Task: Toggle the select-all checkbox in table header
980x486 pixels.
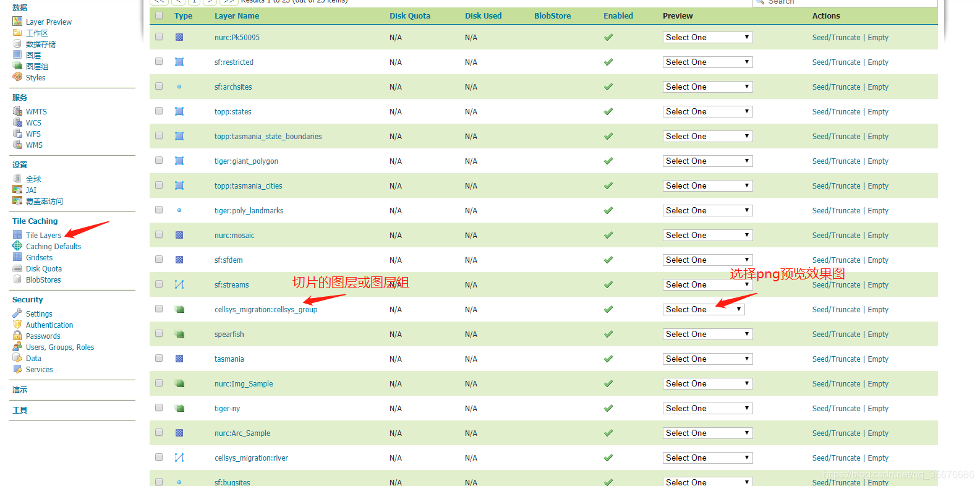Action: (159, 15)
